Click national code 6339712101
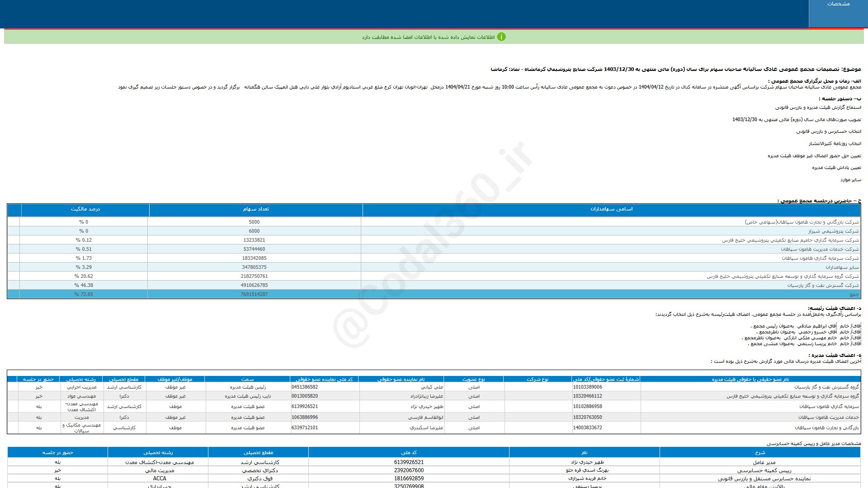 coord(305,427)
